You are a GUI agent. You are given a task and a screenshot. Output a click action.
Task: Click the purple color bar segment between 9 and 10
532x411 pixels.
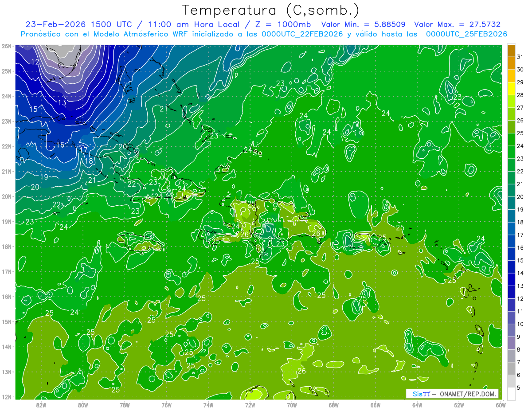(x=511, y=330)
